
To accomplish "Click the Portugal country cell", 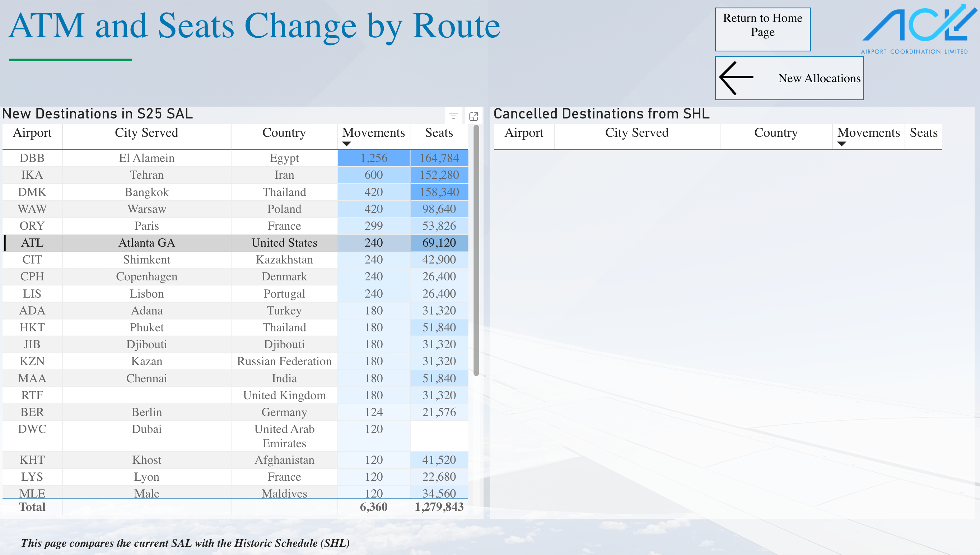I will pos(284,294).
